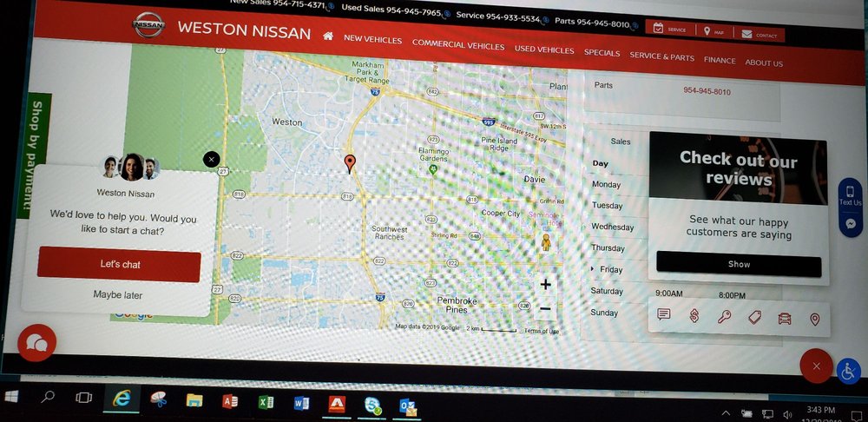Screen dimensions: 868x422
Task: Click the car icon in quick toolbar
Action: pos(785,319)
